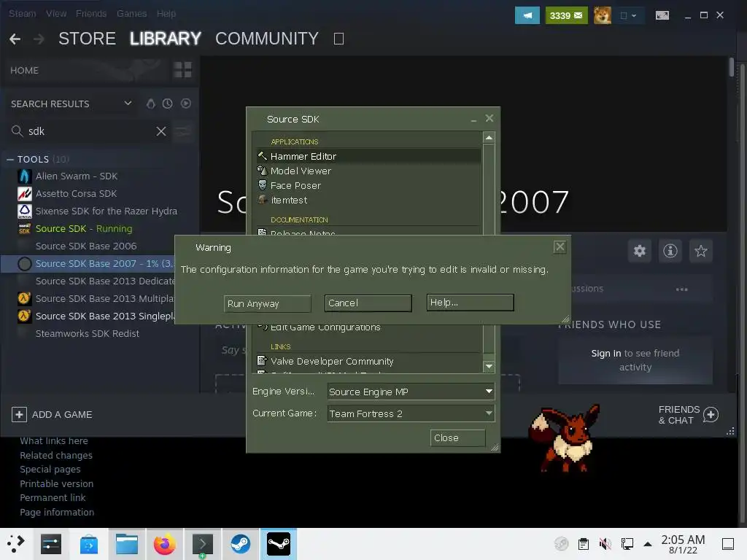Switch to the STORE tab
Image resolution: width=747 pixels, height=560 pixels.
coord(88,39)
